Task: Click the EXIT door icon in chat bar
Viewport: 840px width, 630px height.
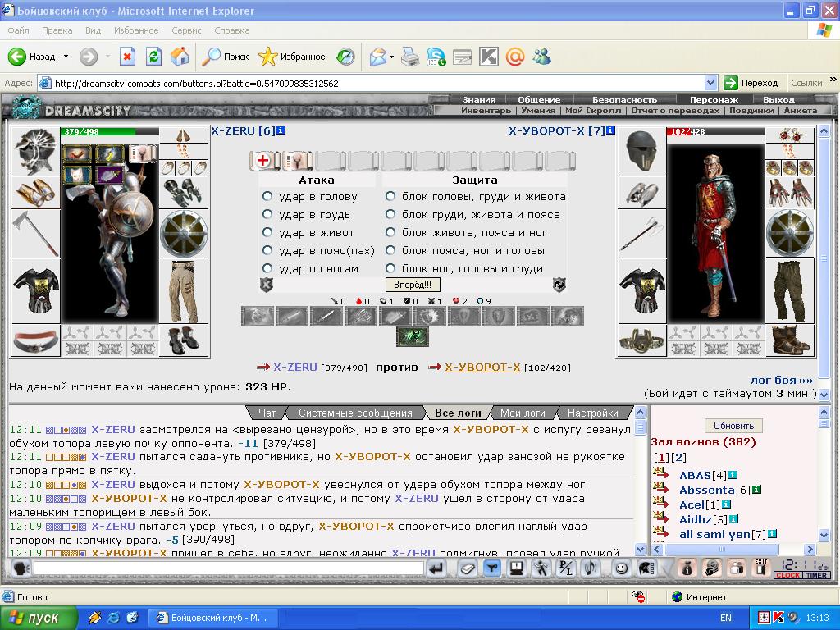Action: (x=760, y=568)
